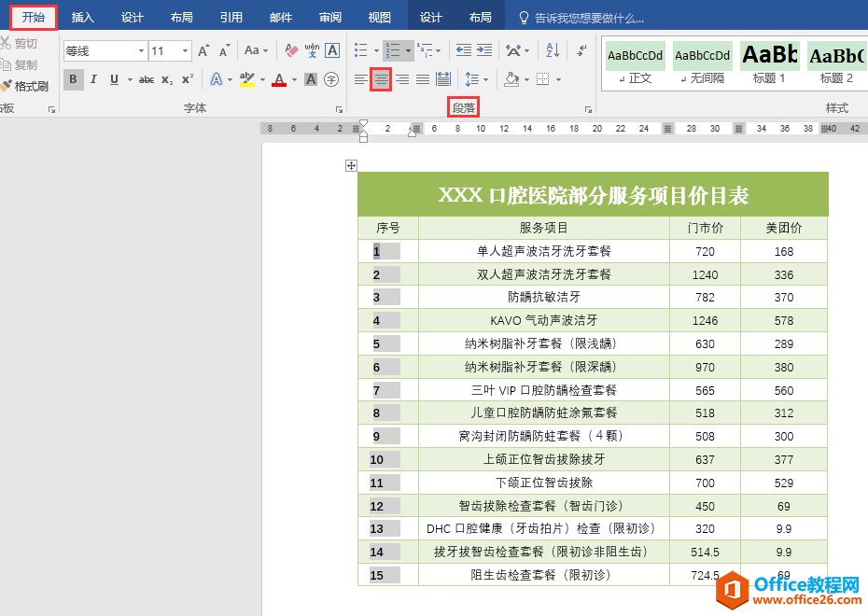
Task: Decrease font size with shrink font icon
Action: pos(224,51)
